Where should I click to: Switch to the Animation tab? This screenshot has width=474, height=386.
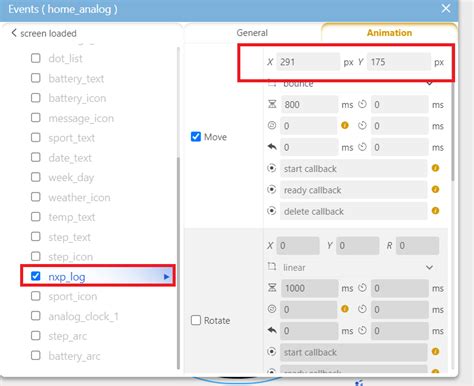[389, 33]
